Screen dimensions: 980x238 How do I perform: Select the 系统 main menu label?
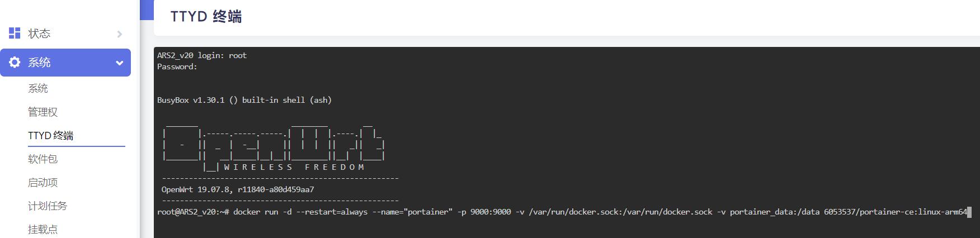[x=39, y=63]
